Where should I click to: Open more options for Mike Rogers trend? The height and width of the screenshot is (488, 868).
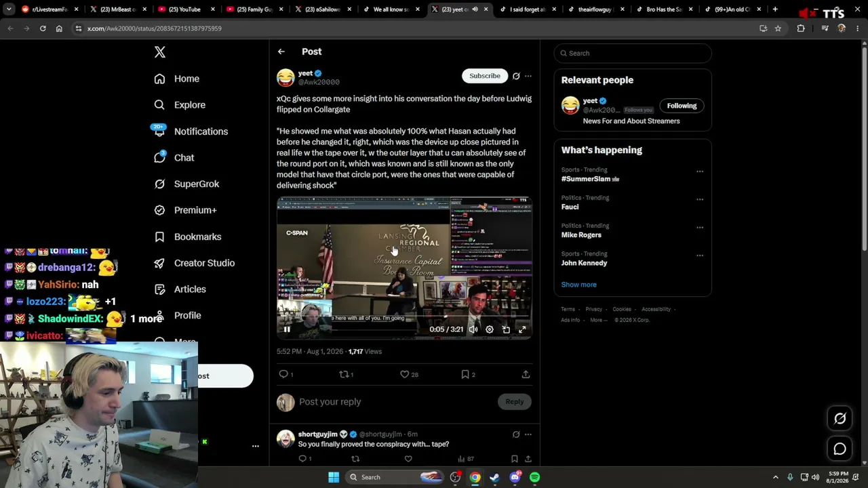700,227
